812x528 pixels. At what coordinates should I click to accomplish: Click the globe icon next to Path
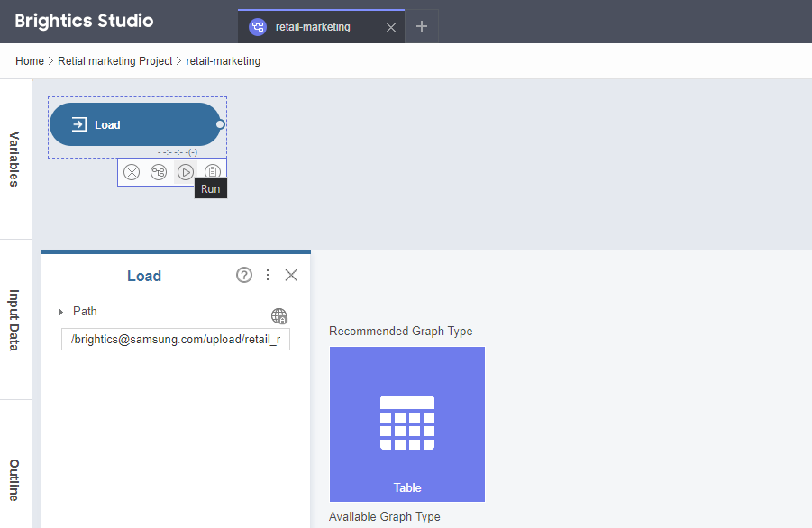click(278, 315)
